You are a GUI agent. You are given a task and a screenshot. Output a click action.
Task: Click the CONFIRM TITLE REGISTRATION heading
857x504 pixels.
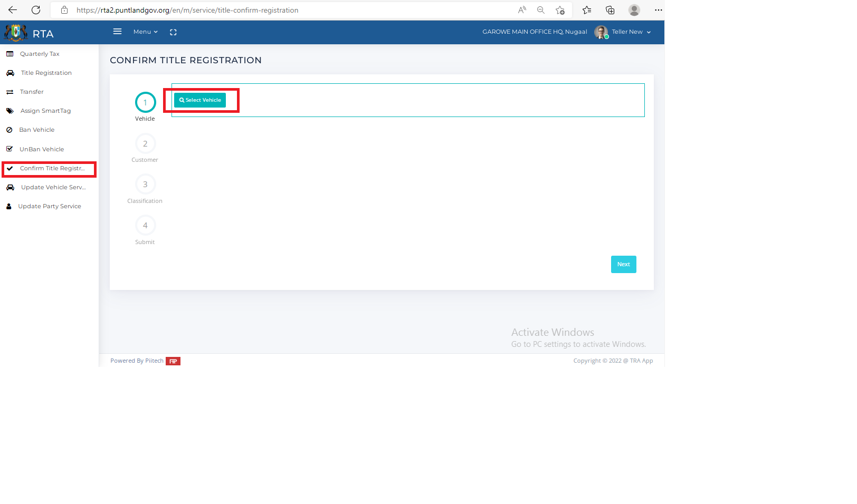pyautogui.click(x=186, y=60)
